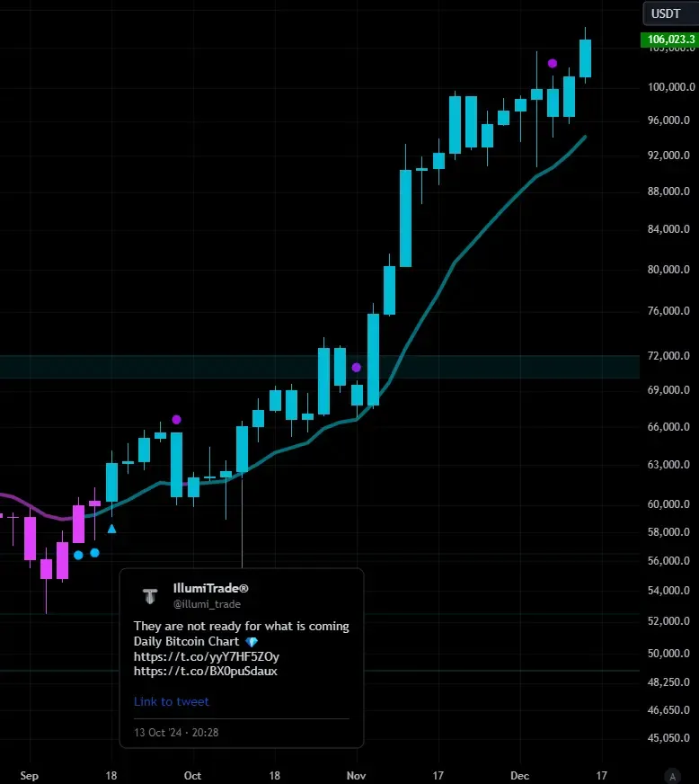This screenshot has width=699, height=784.
Task: Click the 106,023.3 current price label
Action: click(669, 40)
